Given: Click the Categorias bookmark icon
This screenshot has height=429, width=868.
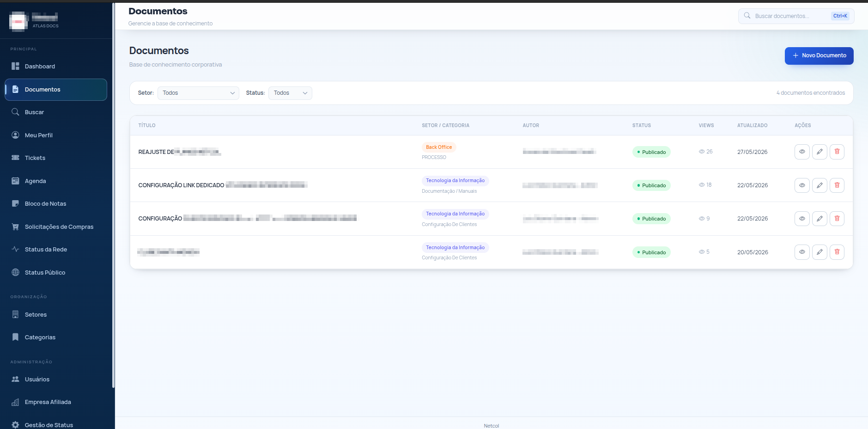Looking at the screenshot, I should coord(15,337).
